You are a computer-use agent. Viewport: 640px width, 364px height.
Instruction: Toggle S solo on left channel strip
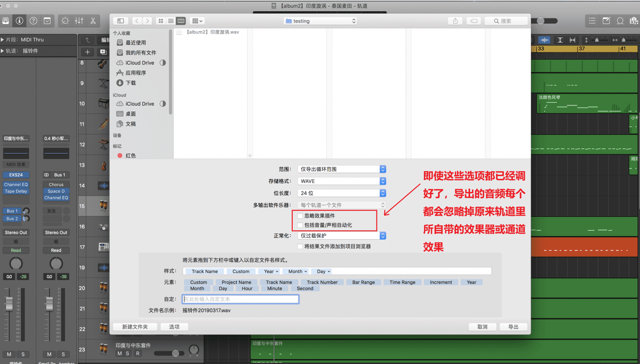(23, 354)
